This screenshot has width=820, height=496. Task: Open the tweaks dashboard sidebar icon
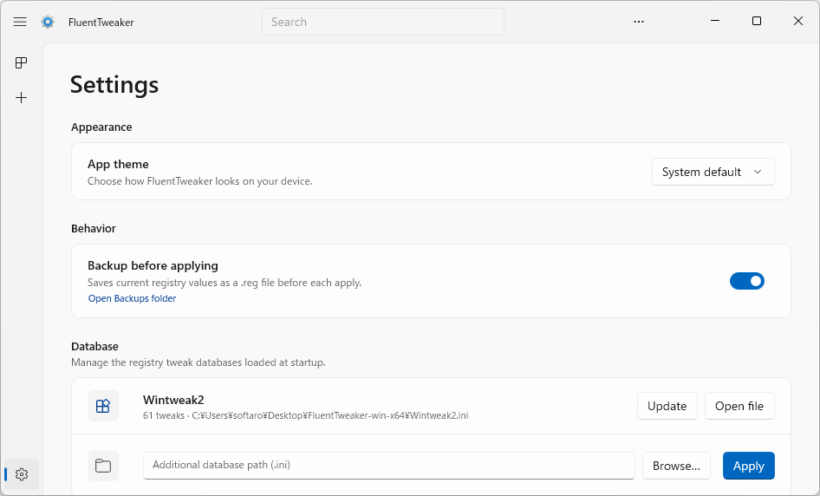click(x=21, y=63)
